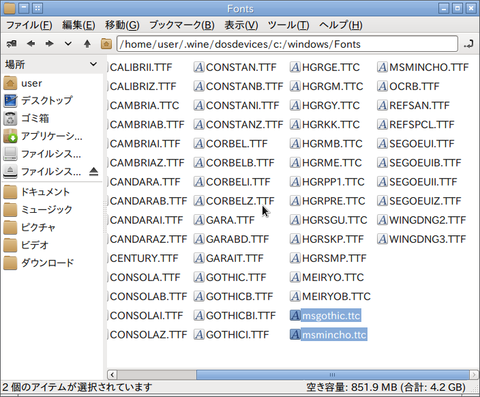
Task: Open history dropdown arrow in toolbar
Action: coord(68,44)
